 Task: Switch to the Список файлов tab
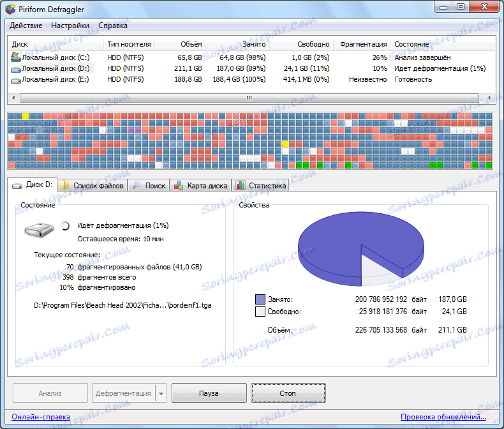click(x=93, y=185)
